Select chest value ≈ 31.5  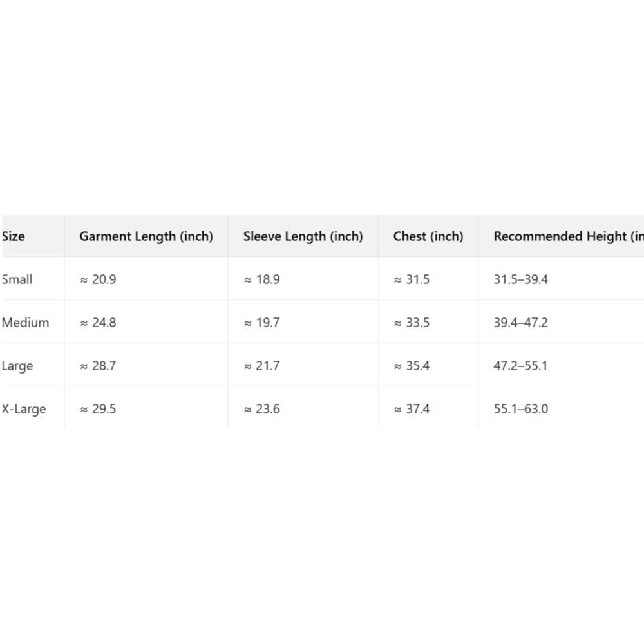412,279
